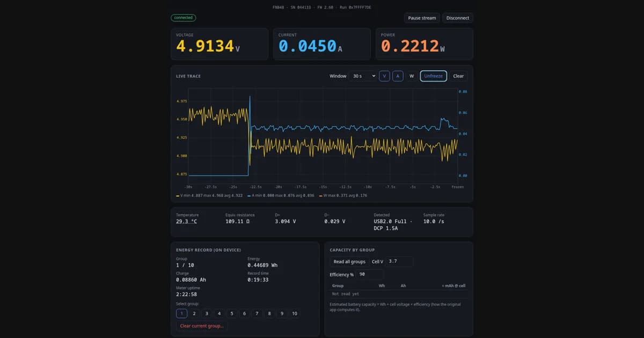Viewport: 644px width, 338px height.
Task: Disconnect from the meter
Action: point(458,18)
